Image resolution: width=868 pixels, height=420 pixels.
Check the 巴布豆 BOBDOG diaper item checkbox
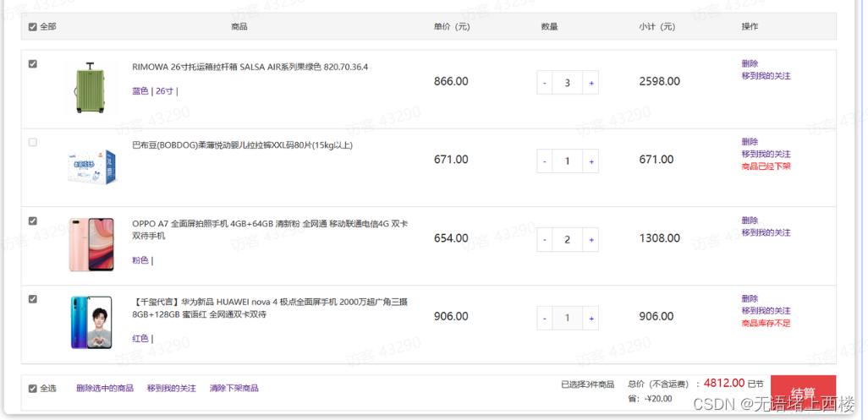[33, 143]
